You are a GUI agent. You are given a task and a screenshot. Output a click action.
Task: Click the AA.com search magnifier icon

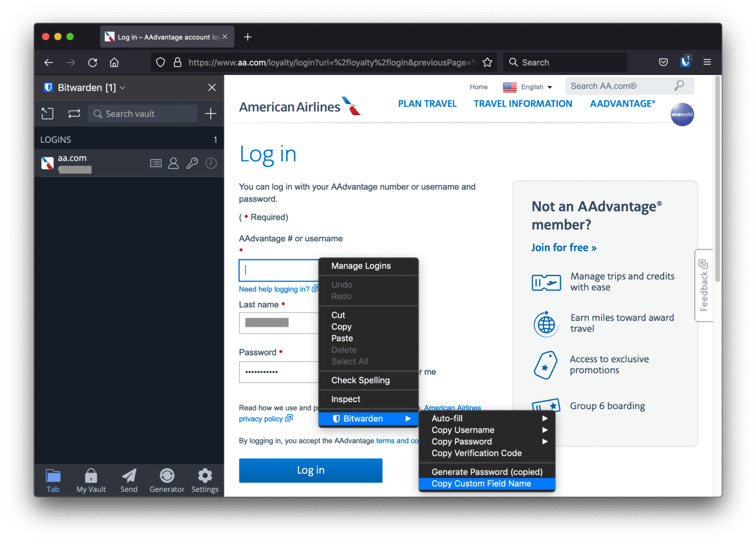[679, 86]
